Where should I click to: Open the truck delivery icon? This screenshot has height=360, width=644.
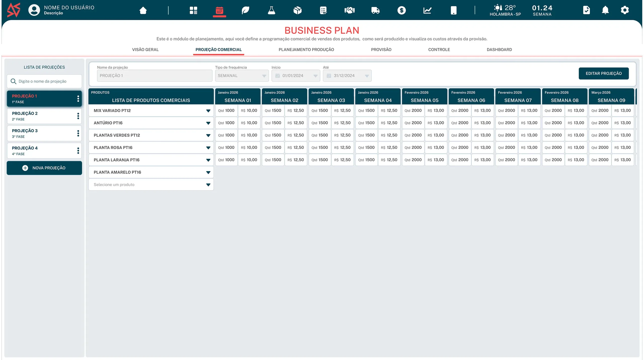coord(376,10)
